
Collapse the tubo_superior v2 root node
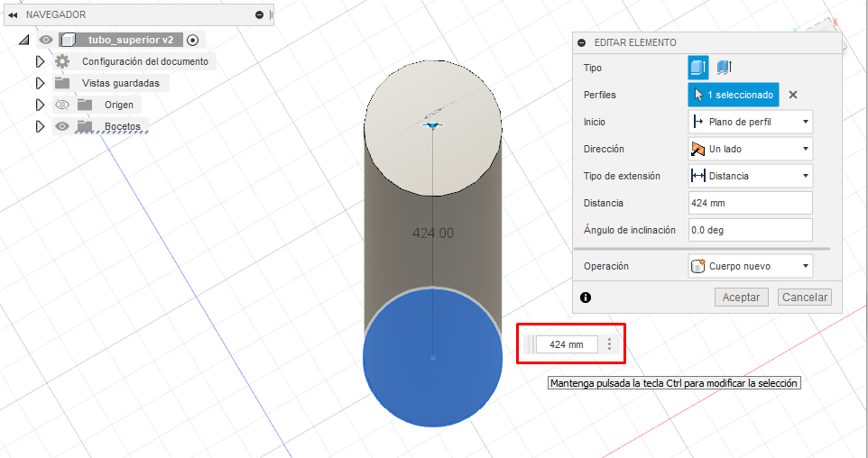pyautogui.click(x=23, y=40)
